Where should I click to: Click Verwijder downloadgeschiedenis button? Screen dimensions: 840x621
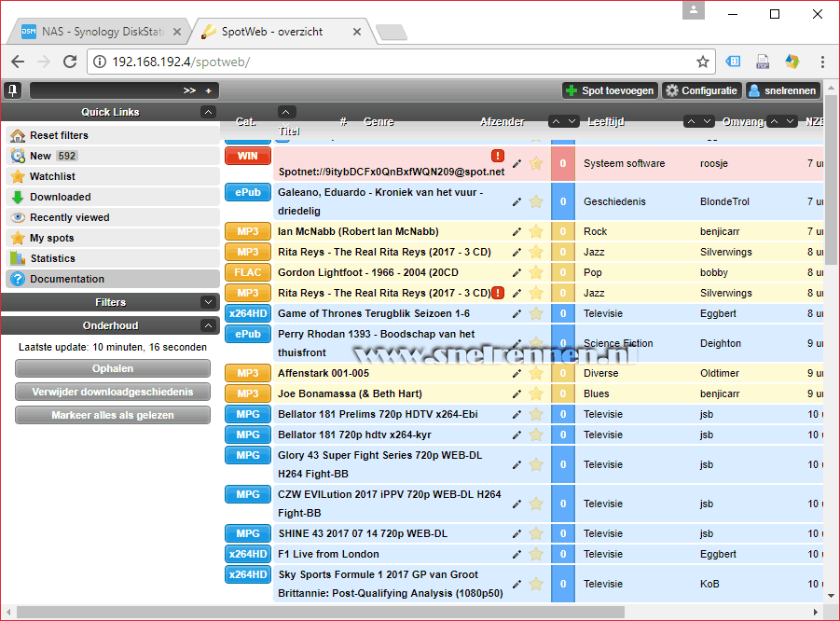113,393
